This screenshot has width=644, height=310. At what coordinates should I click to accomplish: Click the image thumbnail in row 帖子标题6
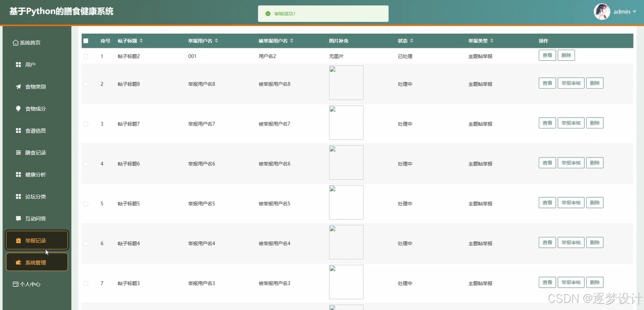(346, 162)
